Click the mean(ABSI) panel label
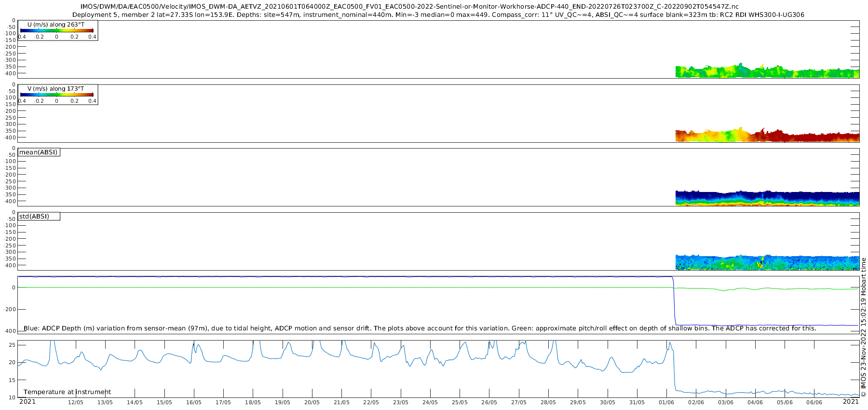 pyautogui.click(x=39, y=152)
